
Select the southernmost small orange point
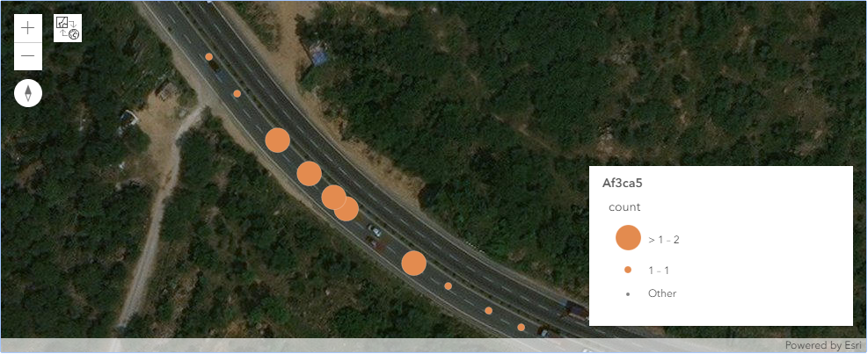pos(521,327)
